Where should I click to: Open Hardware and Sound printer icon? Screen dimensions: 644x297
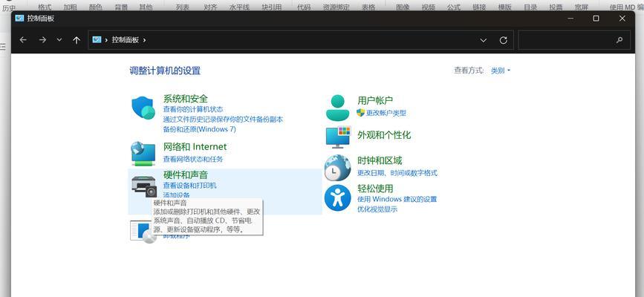coord(144,186)
